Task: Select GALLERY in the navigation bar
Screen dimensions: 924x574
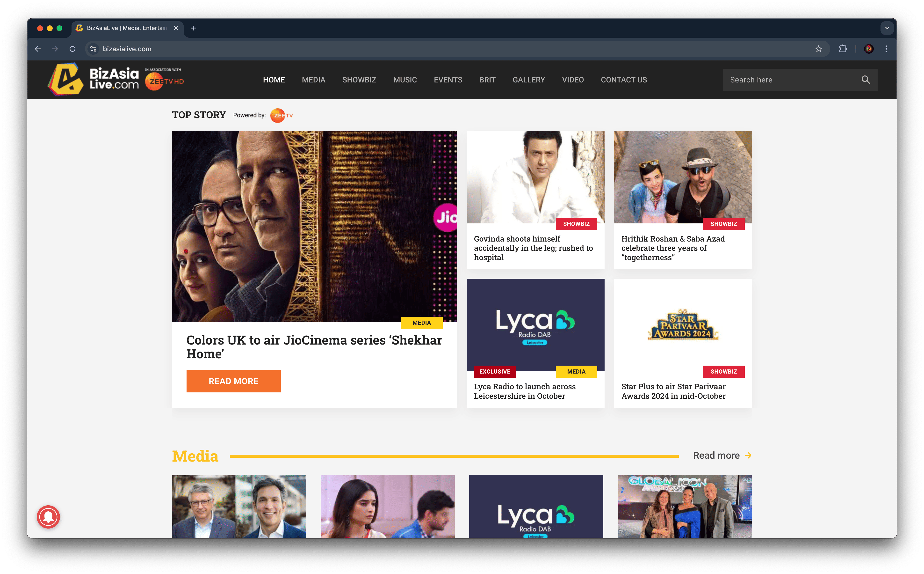Action: pyautogui.click(x=528, y=80)
